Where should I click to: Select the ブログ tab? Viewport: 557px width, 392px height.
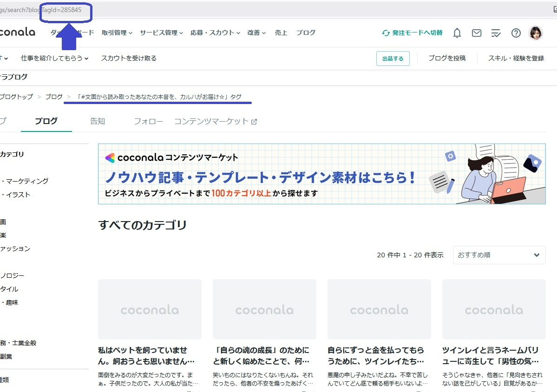pos(46,121)
